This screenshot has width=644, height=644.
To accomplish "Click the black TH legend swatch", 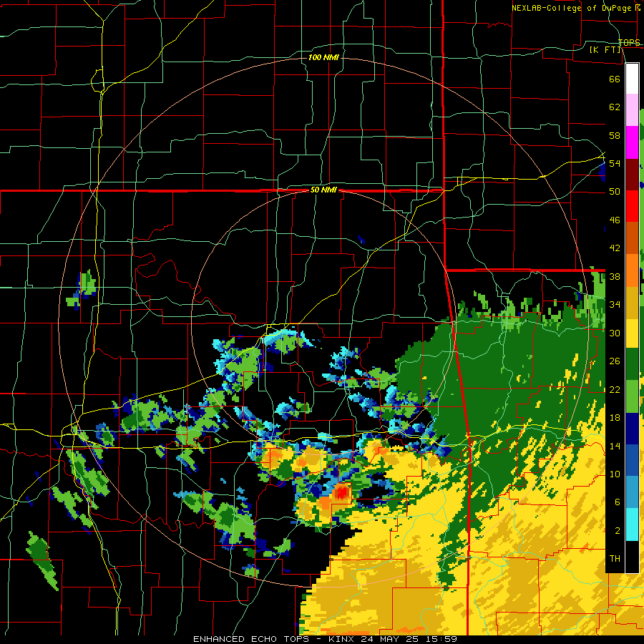I will pos(632,557).
